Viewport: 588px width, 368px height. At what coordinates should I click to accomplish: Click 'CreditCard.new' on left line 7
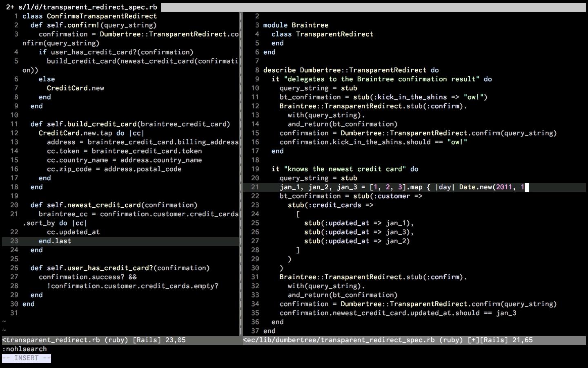pyautogui.click(x=76, y=88)
